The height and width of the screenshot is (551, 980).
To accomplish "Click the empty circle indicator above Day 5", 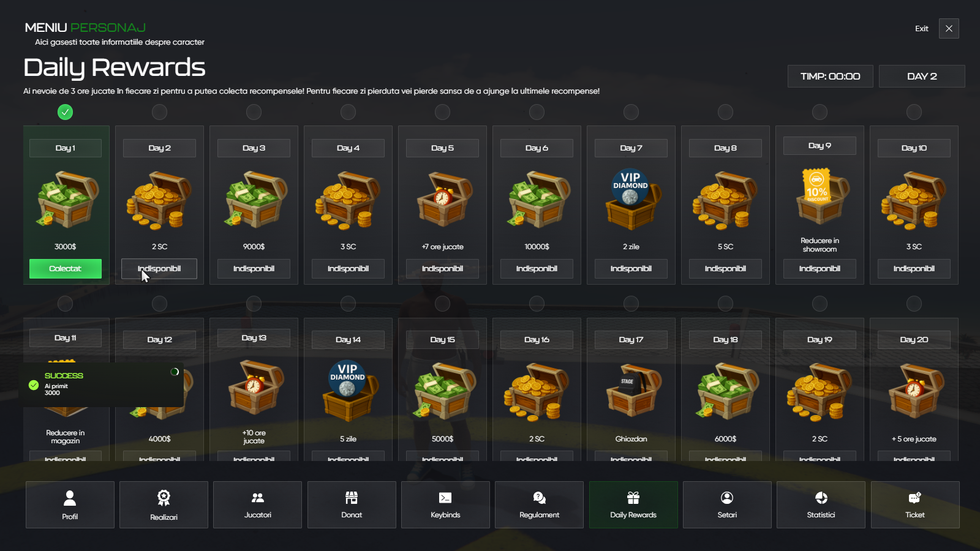I will click(442, 112).
